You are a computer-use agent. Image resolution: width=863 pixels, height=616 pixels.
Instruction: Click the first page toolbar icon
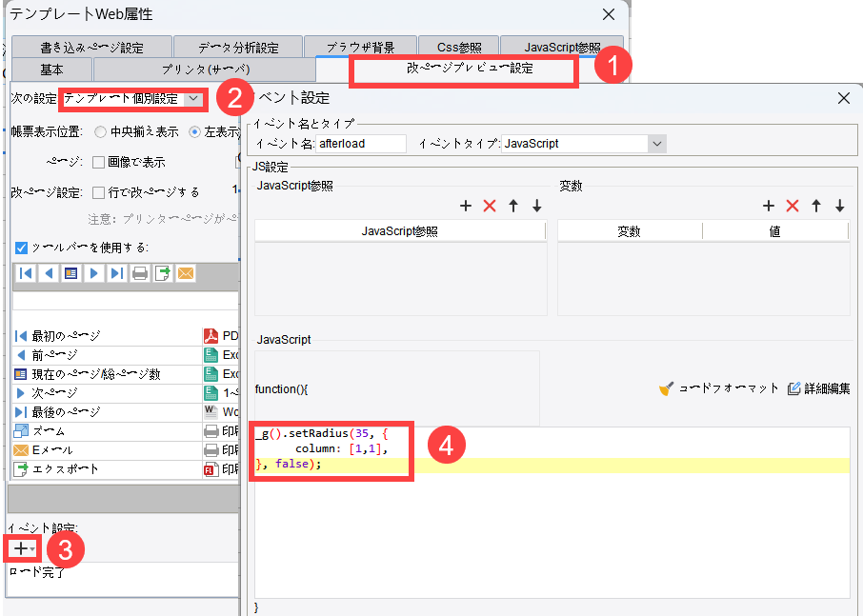tap(26, 273)
